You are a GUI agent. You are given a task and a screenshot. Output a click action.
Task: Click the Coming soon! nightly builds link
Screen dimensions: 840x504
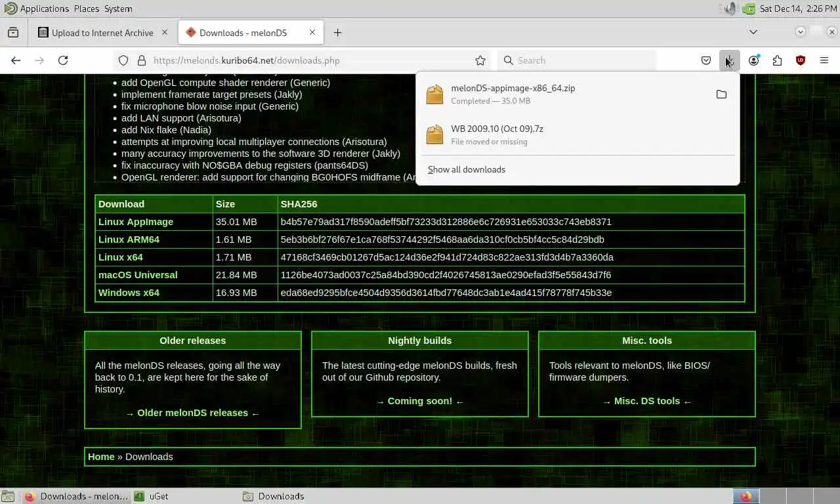420,401
